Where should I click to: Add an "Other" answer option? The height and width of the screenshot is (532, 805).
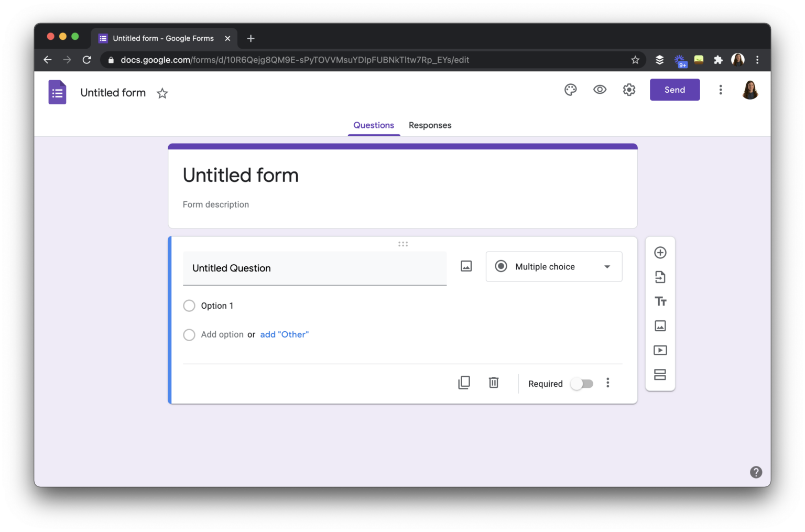(284, 334)
